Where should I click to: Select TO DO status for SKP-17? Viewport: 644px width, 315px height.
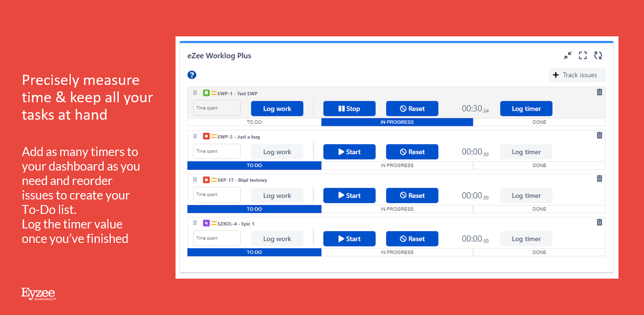click(254, 209)
